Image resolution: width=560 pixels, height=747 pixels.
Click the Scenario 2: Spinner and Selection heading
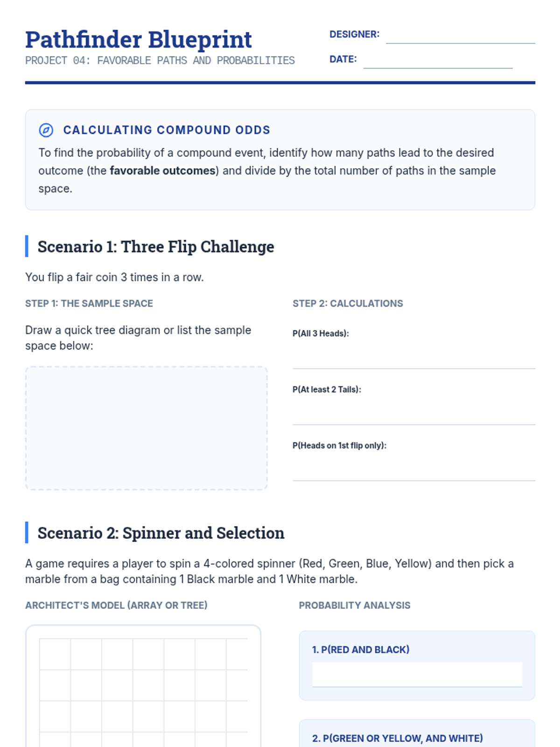click(161, 533)
